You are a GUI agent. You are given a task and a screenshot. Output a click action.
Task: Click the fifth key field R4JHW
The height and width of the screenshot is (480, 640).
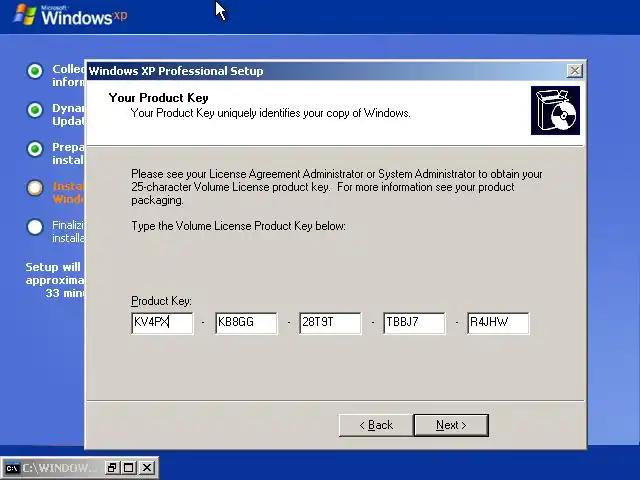pyautogui.click(x=498, y=323)
